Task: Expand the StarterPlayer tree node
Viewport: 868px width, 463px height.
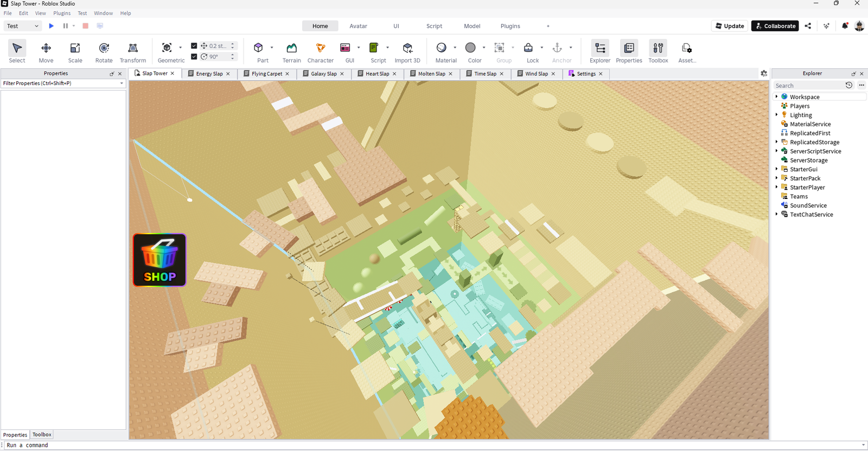Action: click(x=776, y=187)
